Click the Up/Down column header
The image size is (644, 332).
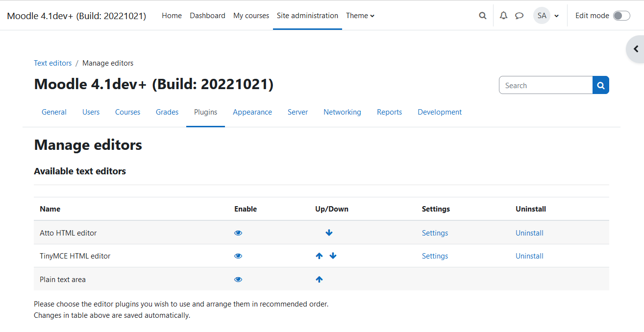point(332,209)
